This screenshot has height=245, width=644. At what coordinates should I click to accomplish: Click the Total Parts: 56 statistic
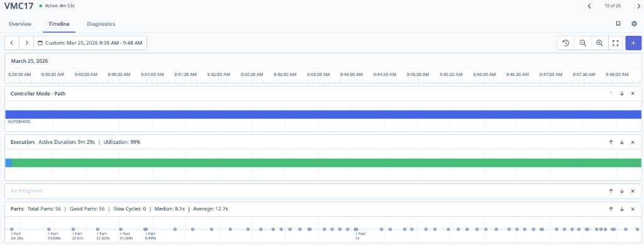coord(45,209)
